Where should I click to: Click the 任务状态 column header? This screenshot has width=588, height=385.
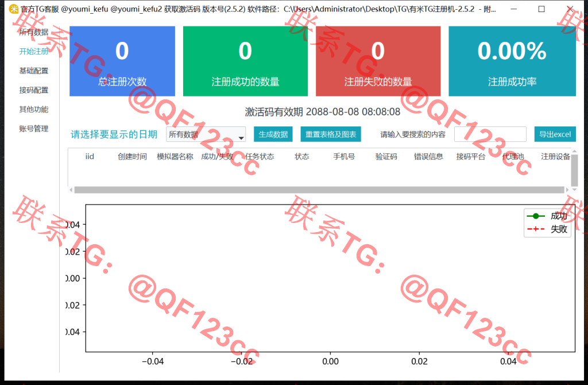(260, 156)
